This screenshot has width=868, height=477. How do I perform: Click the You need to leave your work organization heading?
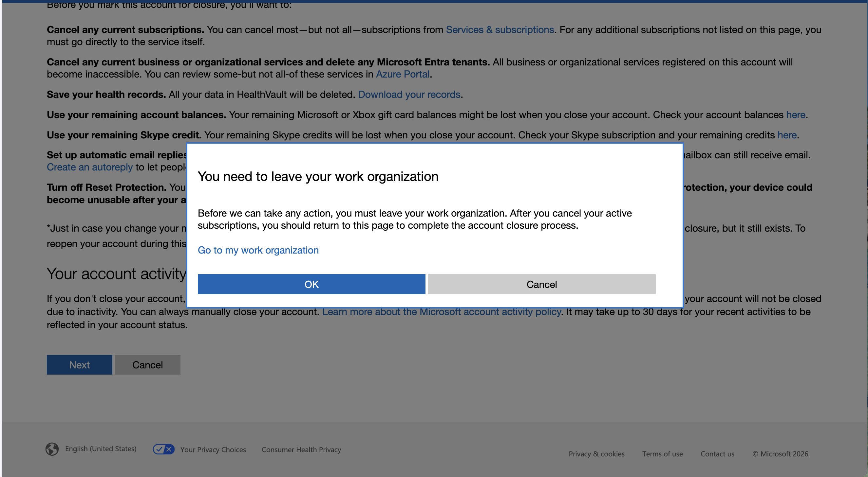tap(318, 176)
